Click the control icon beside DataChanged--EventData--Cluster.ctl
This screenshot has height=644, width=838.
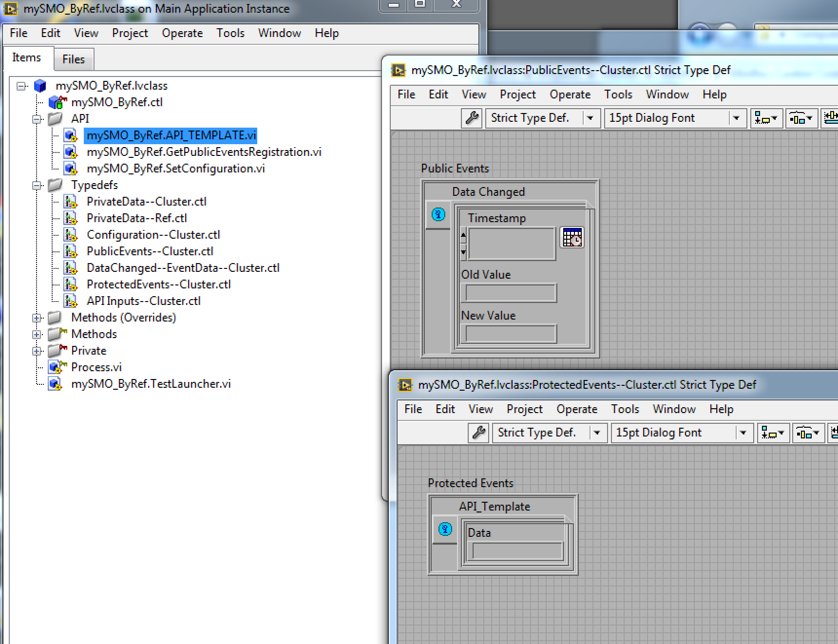point(71,268)
